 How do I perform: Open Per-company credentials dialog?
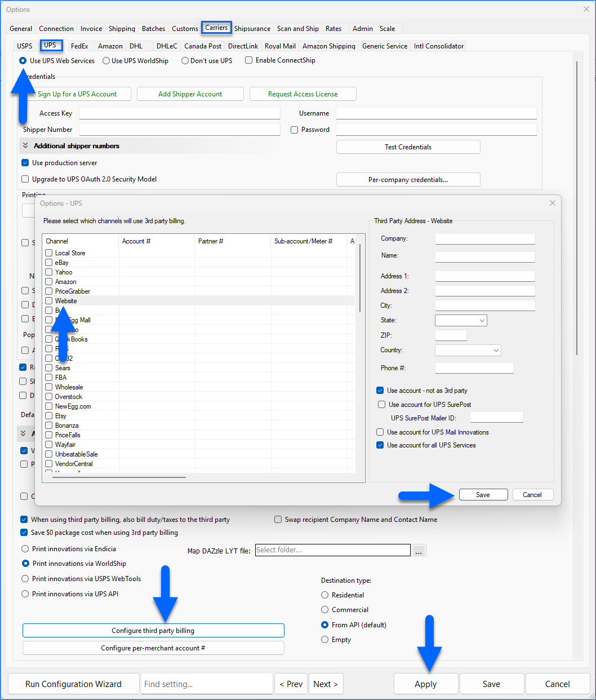tap(408, 180)
